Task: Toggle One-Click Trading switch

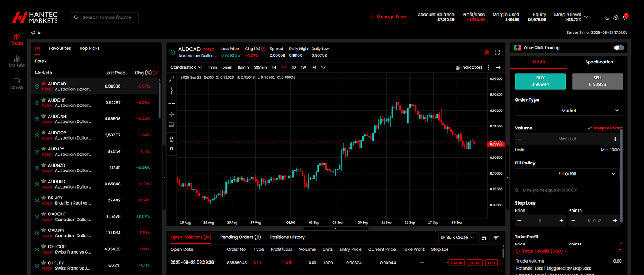Action: [619, 48]
